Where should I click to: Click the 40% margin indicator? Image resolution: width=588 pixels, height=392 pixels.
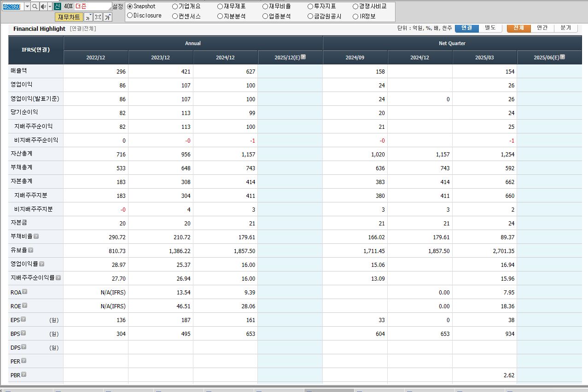point(68,6)
